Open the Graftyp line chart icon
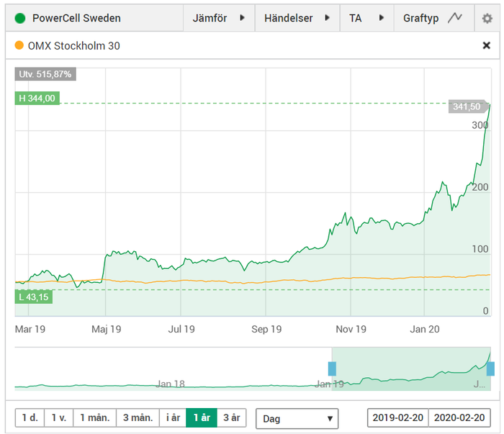 [455, 18]
